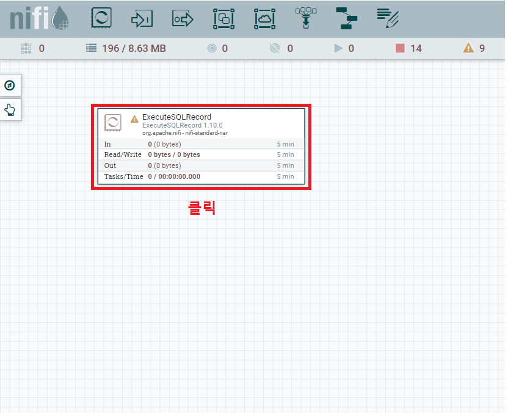Screen dimensions: 508x420
Task: Select the Input Port toolbar icon
Action: [x=142, y=19]
